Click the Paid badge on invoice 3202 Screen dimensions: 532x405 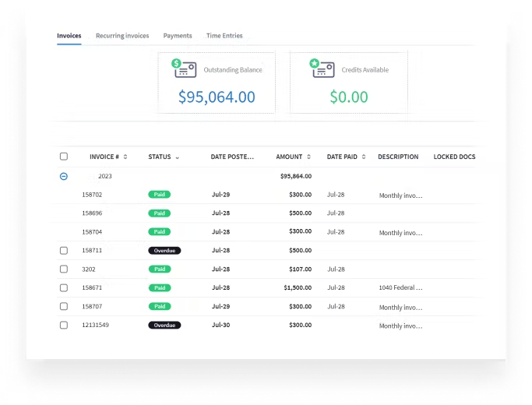pos(160,269)
